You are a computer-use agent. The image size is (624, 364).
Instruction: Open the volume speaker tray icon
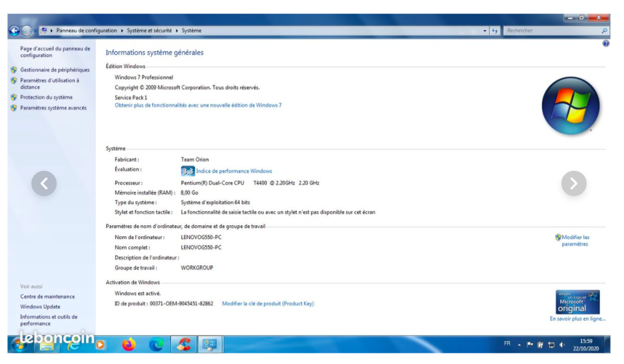(x=562, y=345)
